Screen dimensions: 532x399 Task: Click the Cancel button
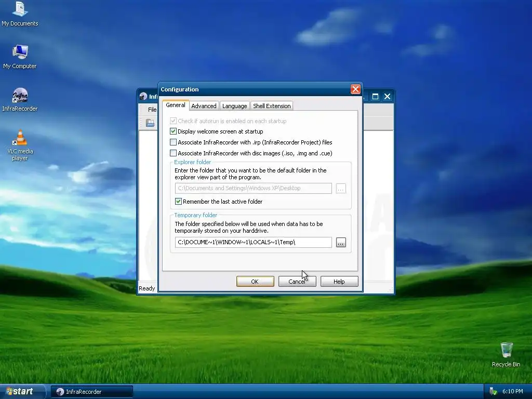(x=297, y=281)
